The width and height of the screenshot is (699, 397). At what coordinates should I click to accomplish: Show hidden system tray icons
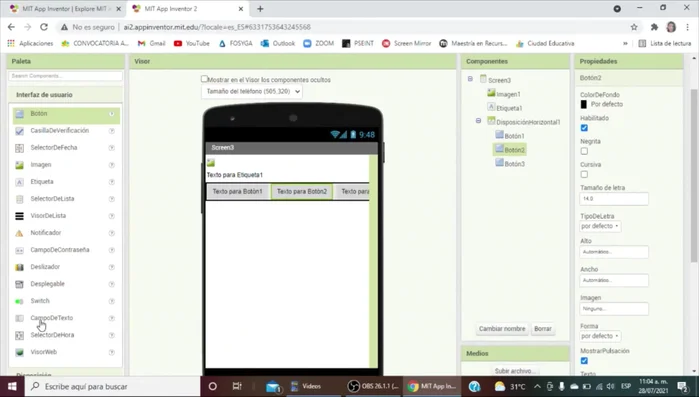click(537, 386)
